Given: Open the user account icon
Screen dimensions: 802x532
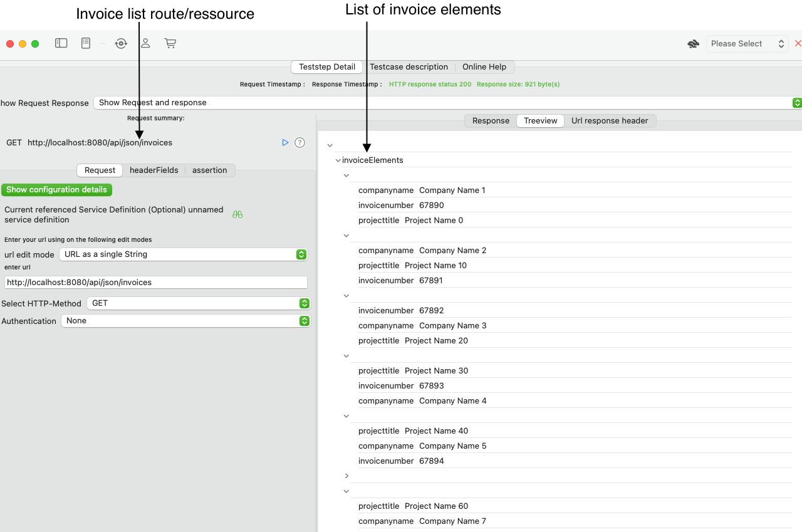Looking at the screenshot, I should coord(145,43).
